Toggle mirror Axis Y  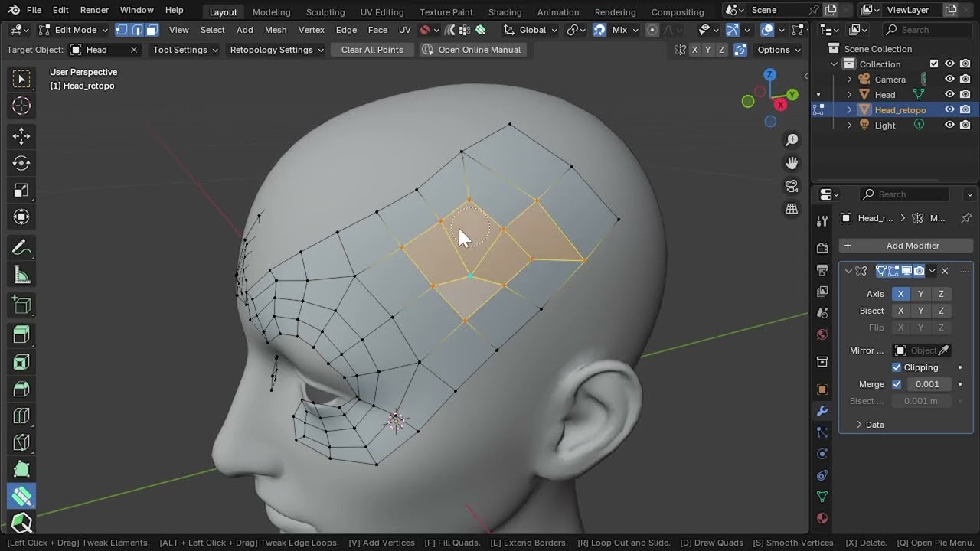921,294
